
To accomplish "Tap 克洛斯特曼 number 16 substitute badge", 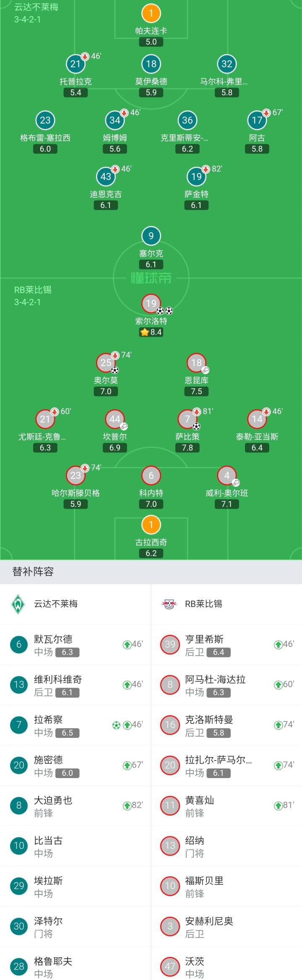I will pos(170,725).
